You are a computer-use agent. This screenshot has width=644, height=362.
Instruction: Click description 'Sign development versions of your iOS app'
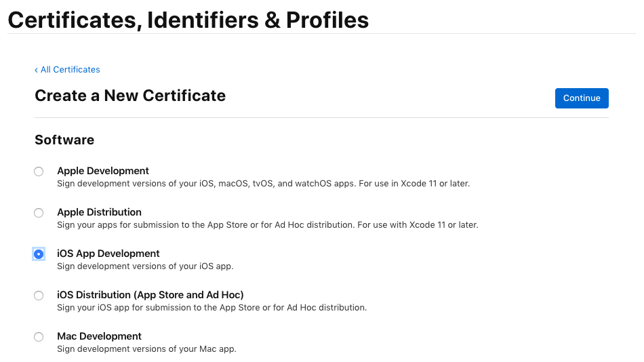coord(145,266)
